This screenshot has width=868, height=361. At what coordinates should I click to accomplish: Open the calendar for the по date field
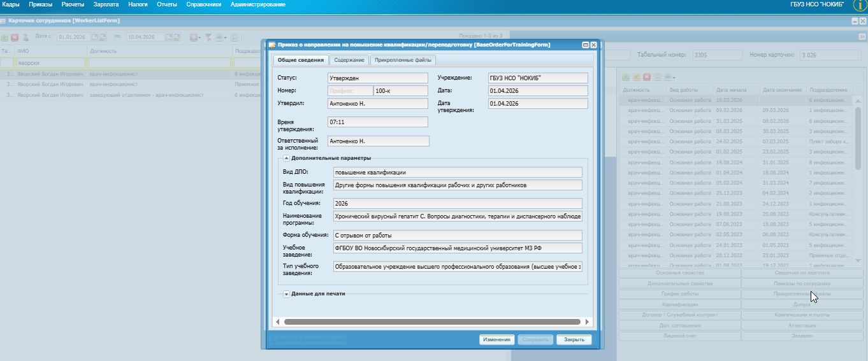click(x=168, y=37)
